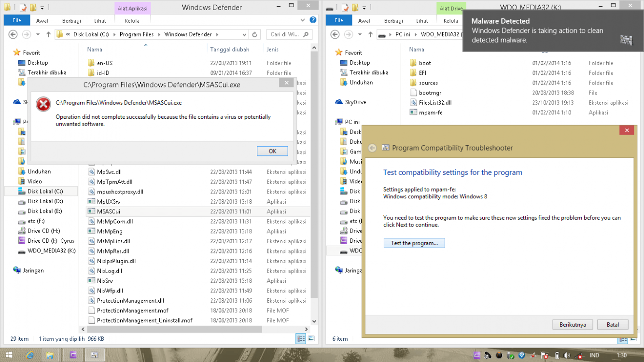Click up-one-level arrow in Windows Defender window
The image size is (644, 362).
48,34
